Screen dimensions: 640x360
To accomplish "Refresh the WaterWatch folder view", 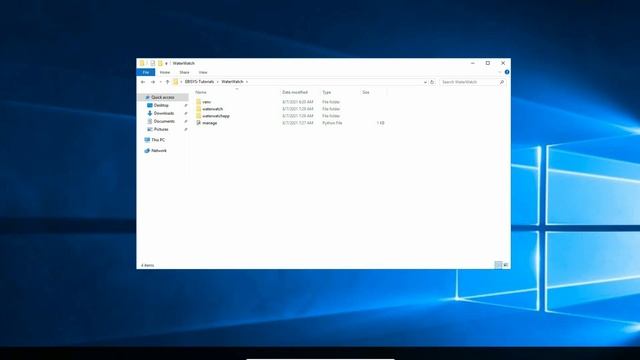I will tap(432, 82).
